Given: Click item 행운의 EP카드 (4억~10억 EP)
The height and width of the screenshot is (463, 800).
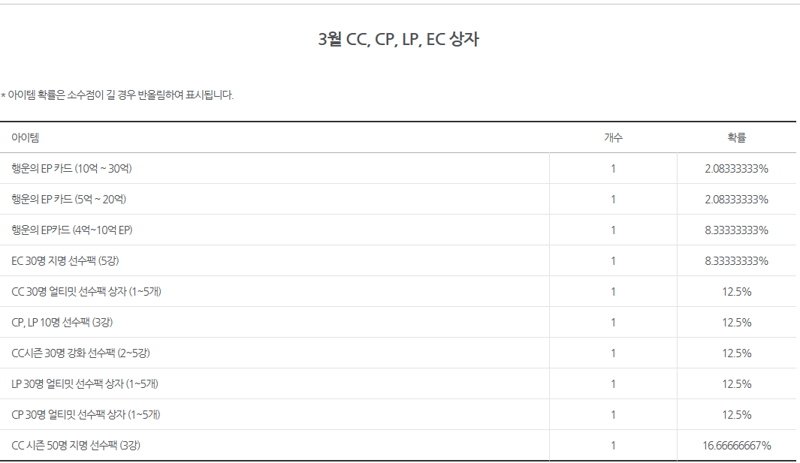Looking at the screenshot, I should (x=72, y=230).
